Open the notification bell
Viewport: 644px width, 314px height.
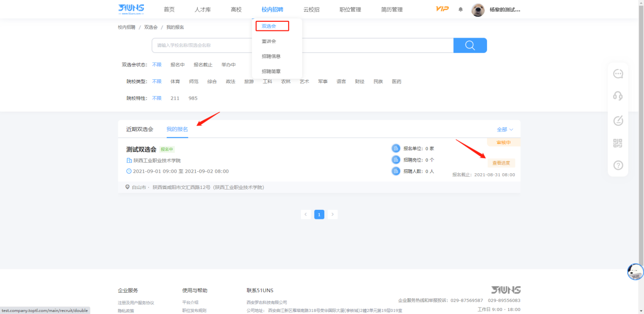tap(461, 10)
